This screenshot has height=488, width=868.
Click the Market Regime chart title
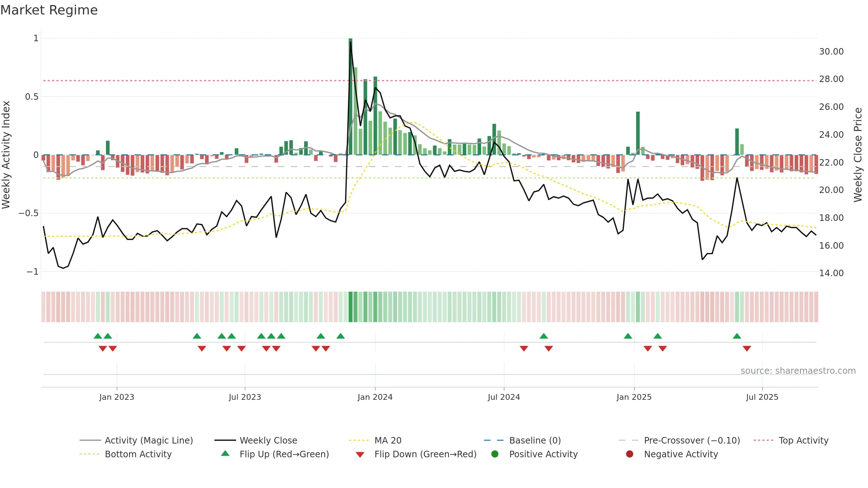tap(49, 10)
